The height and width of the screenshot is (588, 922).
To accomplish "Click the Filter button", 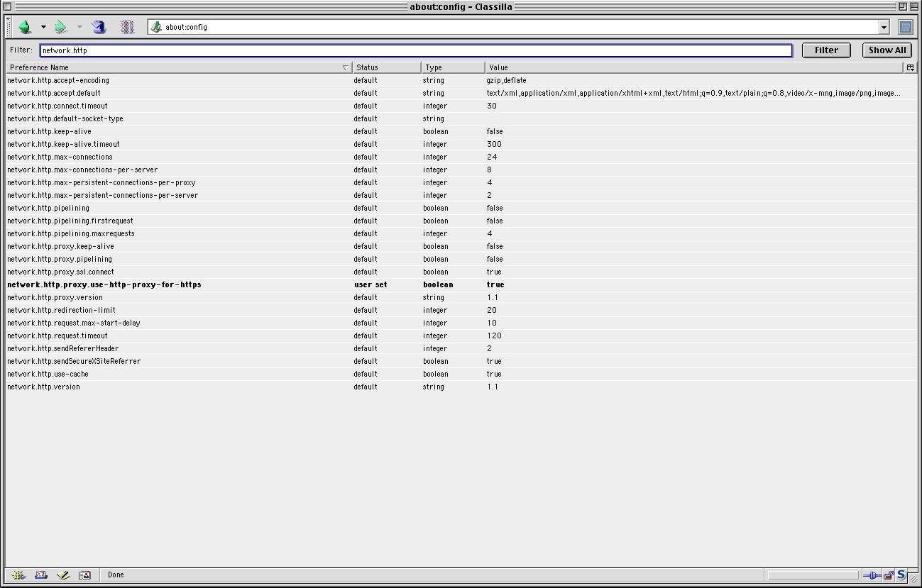I will tap(826, 50).
